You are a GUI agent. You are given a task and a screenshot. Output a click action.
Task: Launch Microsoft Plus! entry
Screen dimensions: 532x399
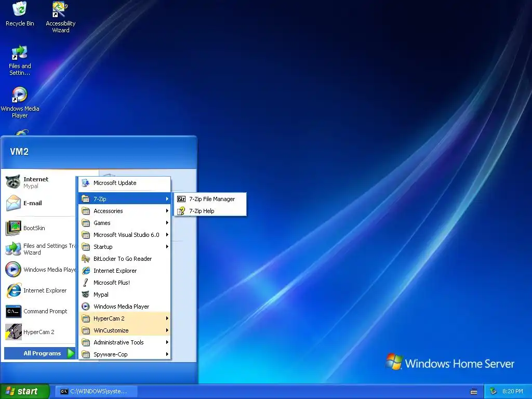tap(125, 283)
